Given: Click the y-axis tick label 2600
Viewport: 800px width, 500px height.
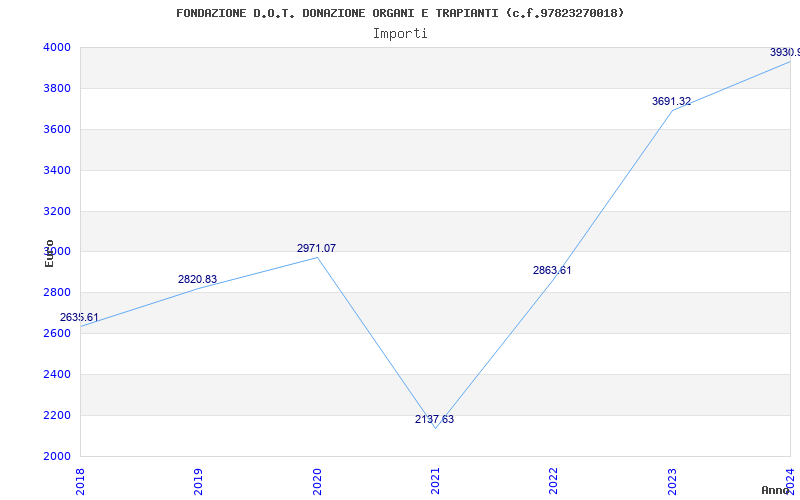Looking at the screenshot, I should [x=56, y=333].
